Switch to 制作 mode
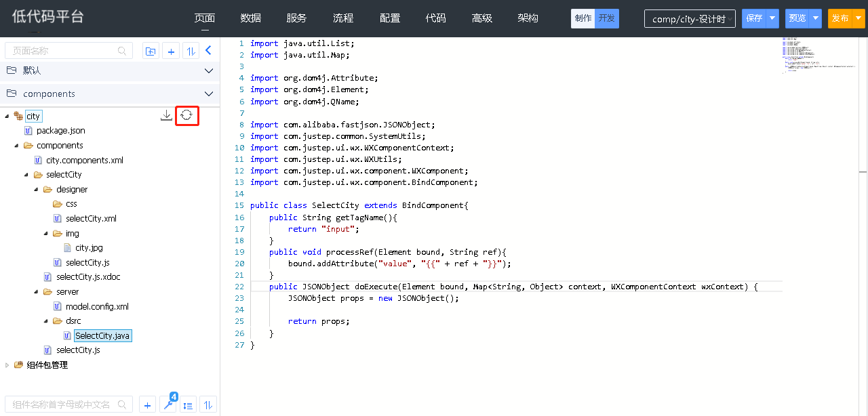The width and height of the screenshot is (868, 416). click(x=583, y=18)
